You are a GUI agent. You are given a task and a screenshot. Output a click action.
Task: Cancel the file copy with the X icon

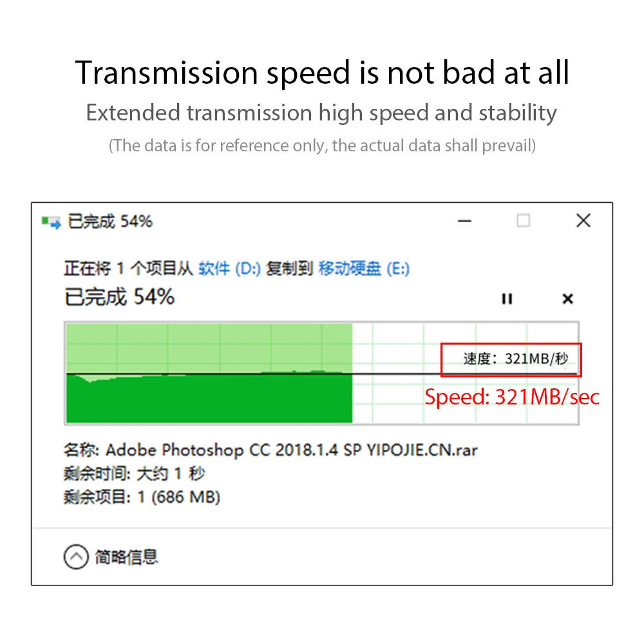tap(567, 299)
